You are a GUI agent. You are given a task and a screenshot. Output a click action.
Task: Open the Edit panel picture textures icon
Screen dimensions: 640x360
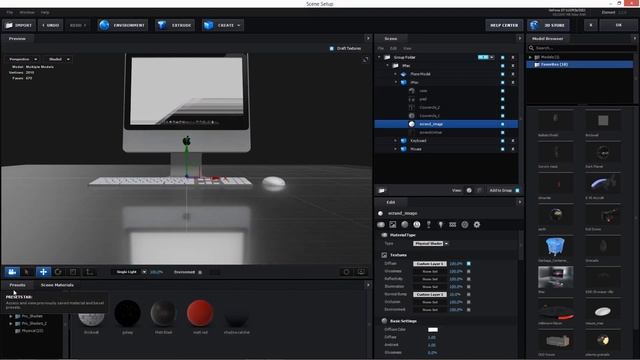393,224
